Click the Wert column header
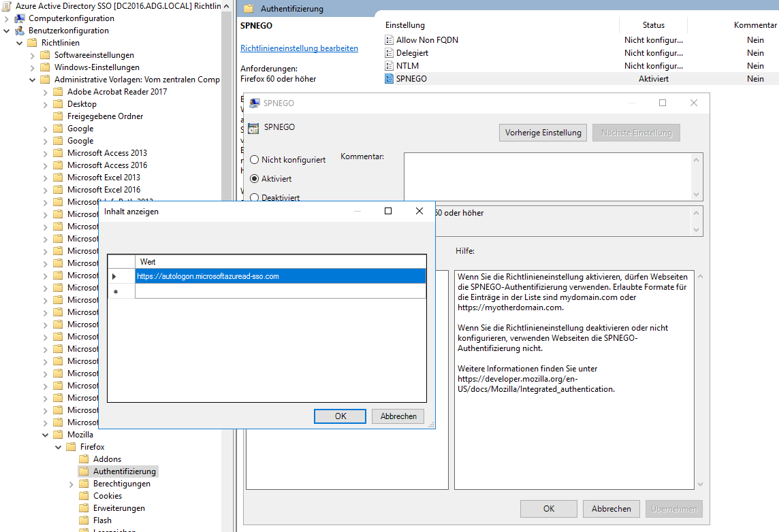The image size is (779, 532). click(x=281, y=261)
